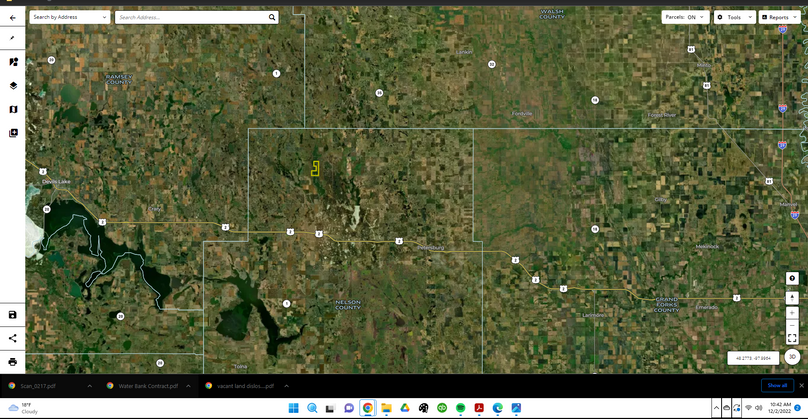Click the share icon in left sidebar
Screen dimensions: 808x419
pyautogui.click(x=13, y=338)
